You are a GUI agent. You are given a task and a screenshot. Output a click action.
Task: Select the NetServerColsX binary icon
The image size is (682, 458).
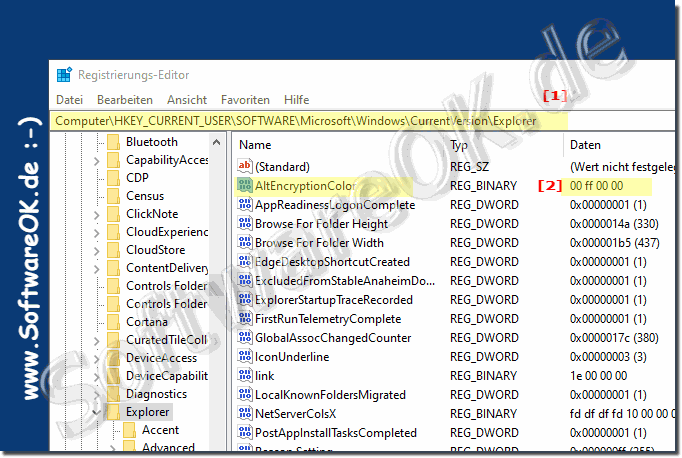245,414
